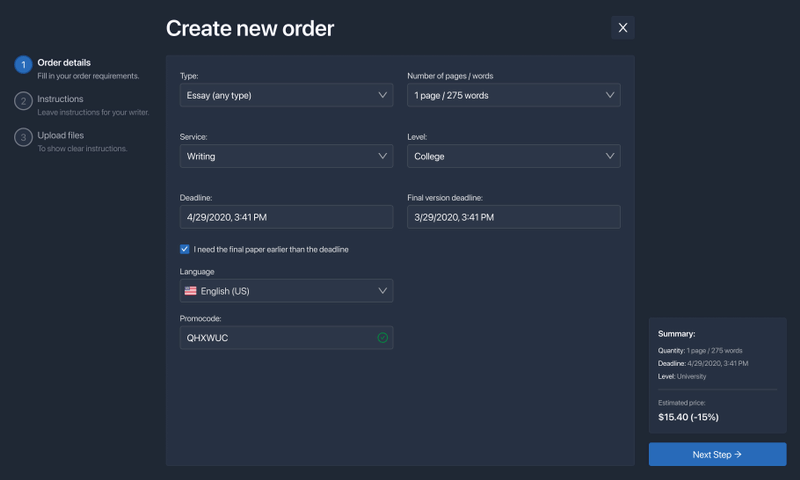Open the Language dropdown chevron
The height and width of the screenshot is (480, 800).
(x=382, y=291)
